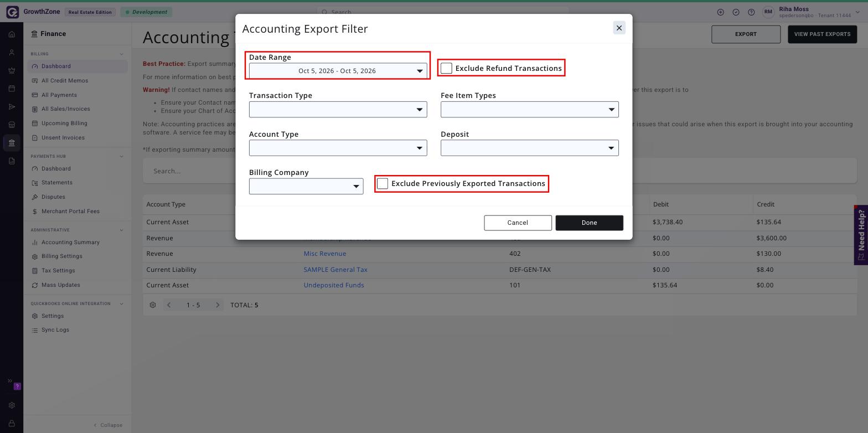Go to next page arrow in pagination
The height and width of the screenshot is (433, 868).
click(218, 305)
